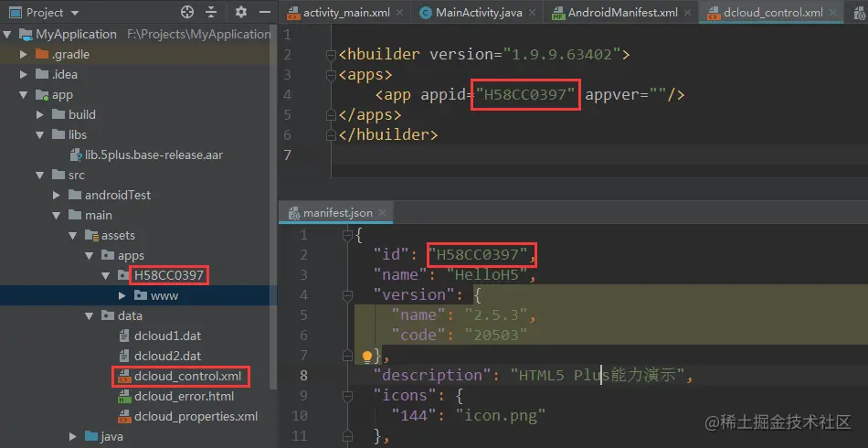Close the MainActivity.java tab

[x=532, y=13]
